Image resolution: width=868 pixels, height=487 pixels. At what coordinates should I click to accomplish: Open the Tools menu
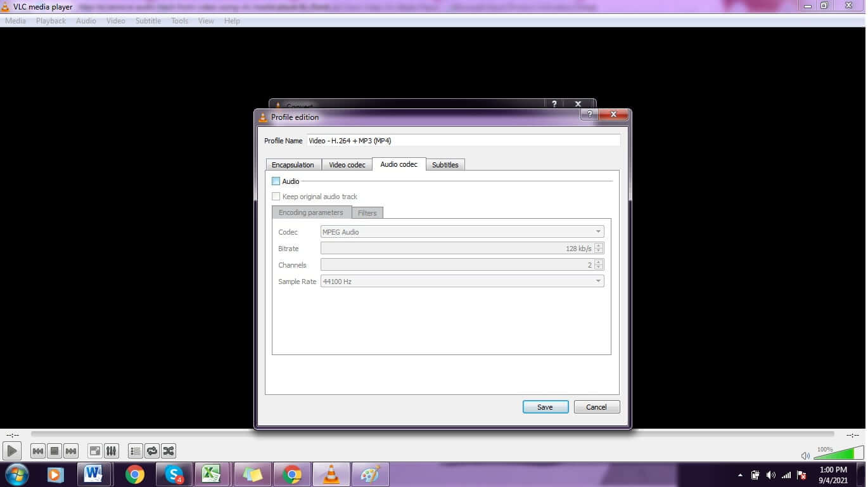[180, 21]
